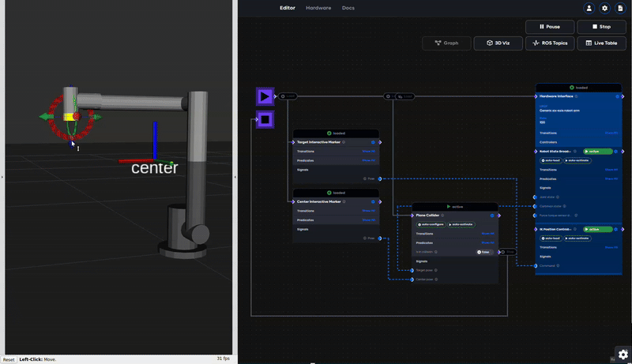This screenshot has width=632, height=364.
Task: Click Load edge pill after start node
Action: coord(288,96)
